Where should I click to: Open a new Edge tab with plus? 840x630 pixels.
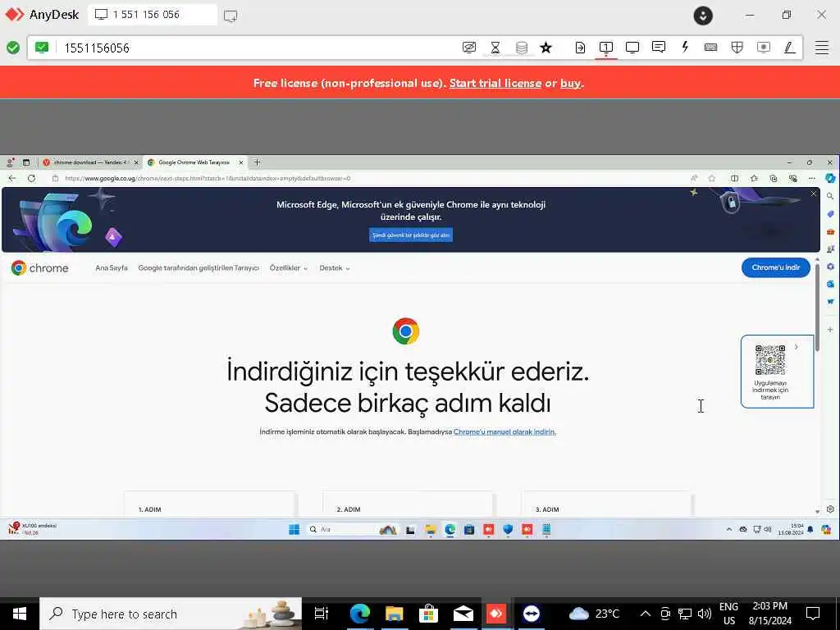click(257, 162)
